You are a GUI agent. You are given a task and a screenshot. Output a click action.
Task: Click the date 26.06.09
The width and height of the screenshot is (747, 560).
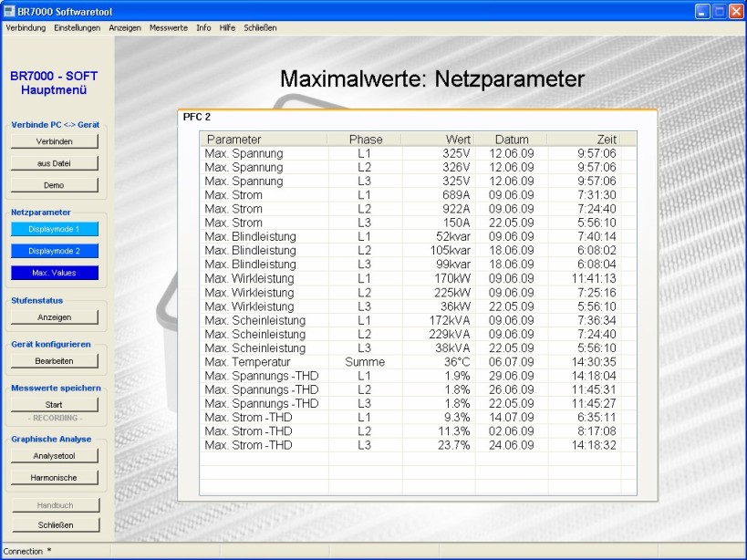point(511,389)
